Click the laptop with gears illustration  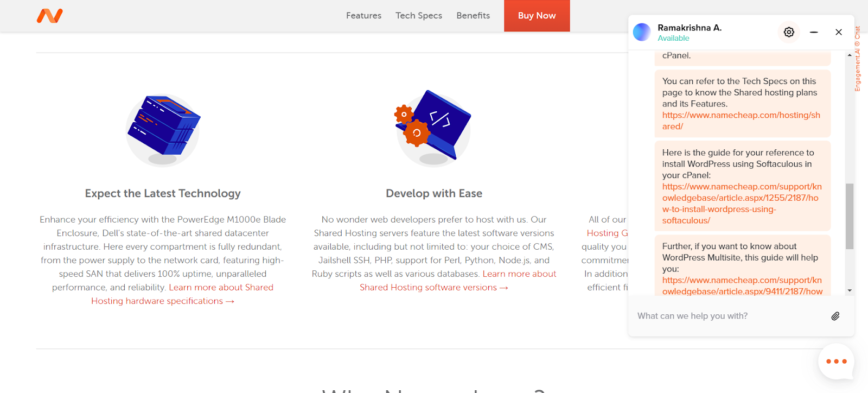pyautogui.click(x=433, y=128)
